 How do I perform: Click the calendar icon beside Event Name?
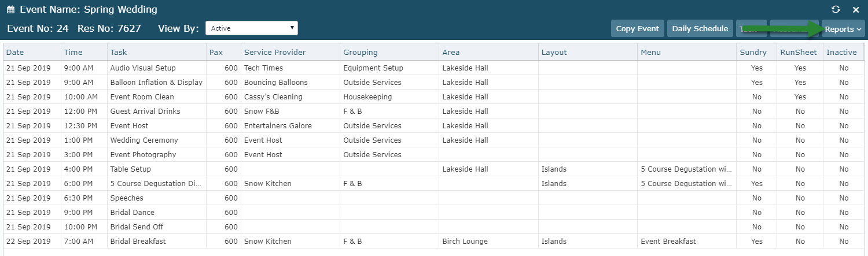[10, 10]
